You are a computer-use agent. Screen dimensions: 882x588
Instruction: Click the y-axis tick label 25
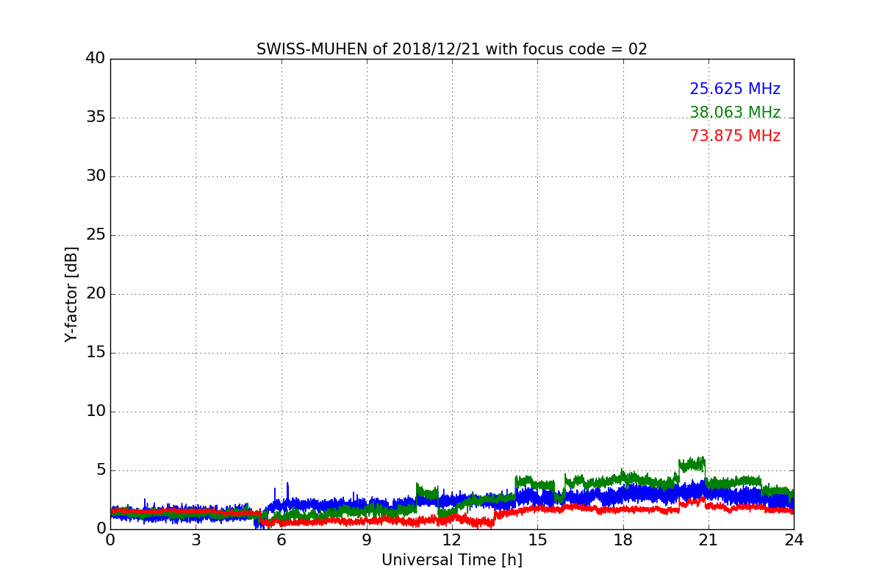[96, 234]
